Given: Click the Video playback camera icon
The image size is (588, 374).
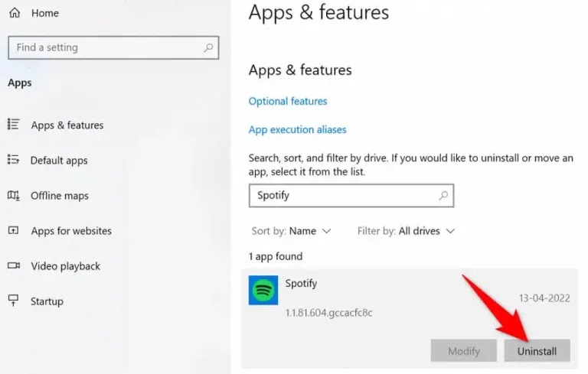Looking at the screenshot, I should (14, 265).
